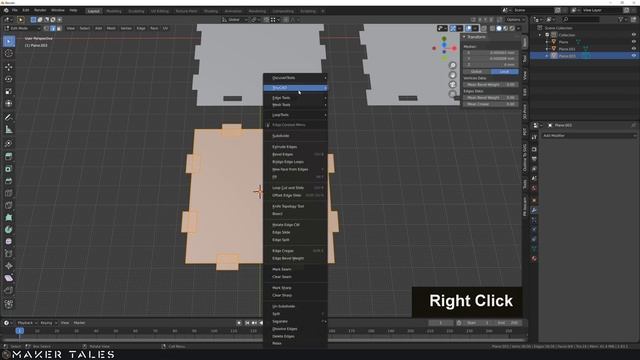Switch to the Layout workspace tab
Image resolution: width=640 pixels, height=360 pixels.
[x=93, y=11]
